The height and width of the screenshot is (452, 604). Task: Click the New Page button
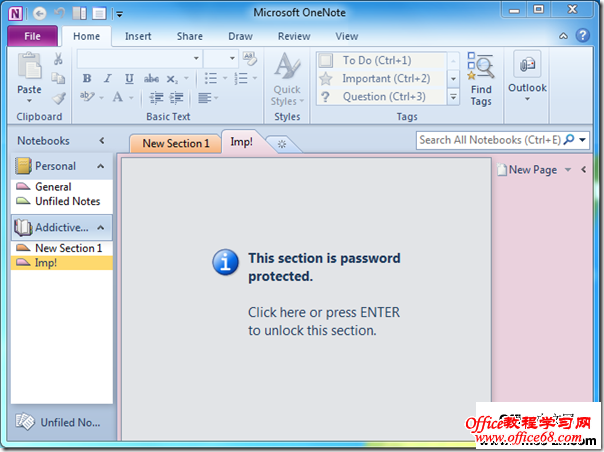tap(527, 170)
